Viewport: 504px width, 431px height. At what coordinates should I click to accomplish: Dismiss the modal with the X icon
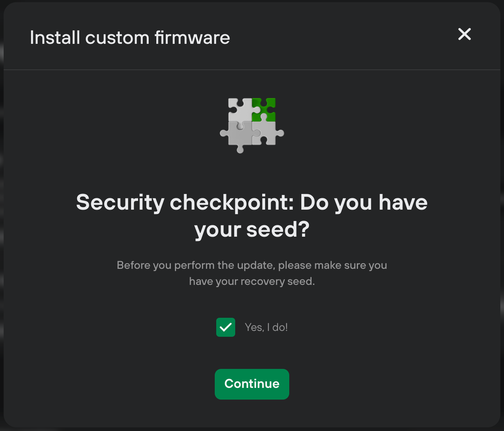pyautogui.click(x=465, y=34)
